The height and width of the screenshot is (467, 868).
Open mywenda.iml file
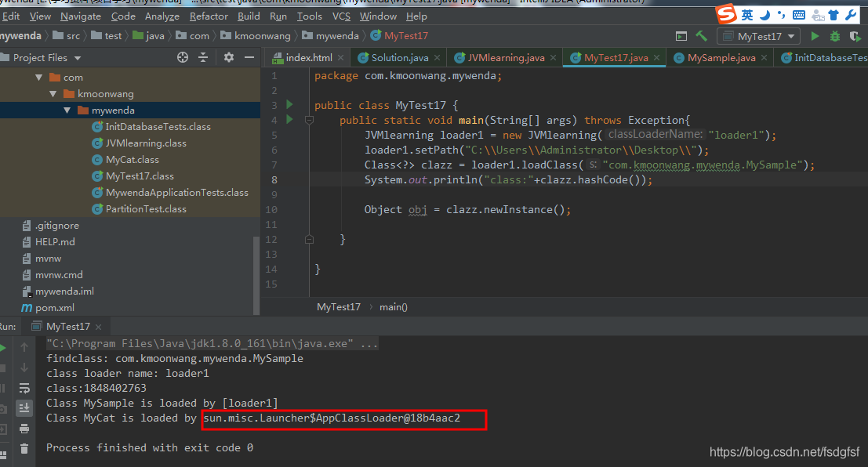[x=57, y=291]
